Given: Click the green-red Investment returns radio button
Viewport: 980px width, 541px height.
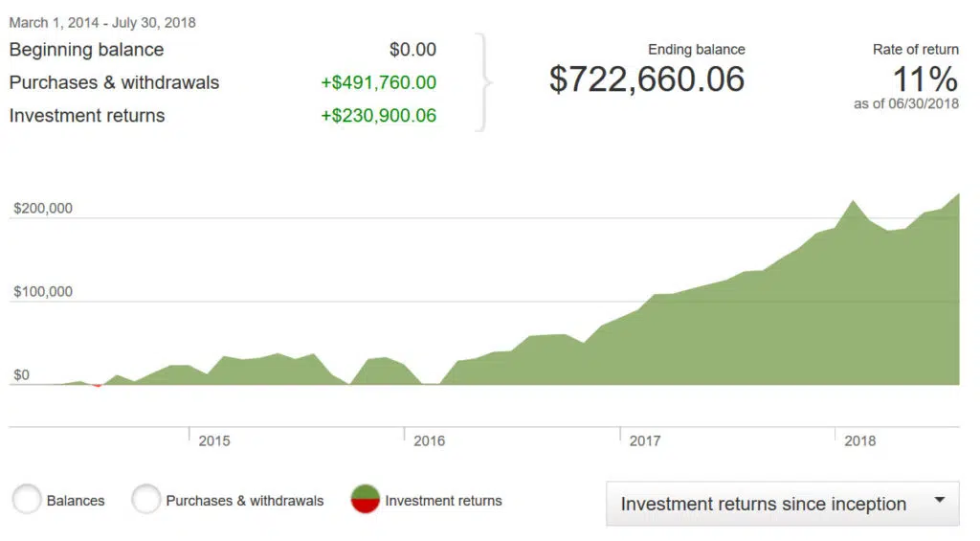Looking at the screenshot, I should 366,500.
